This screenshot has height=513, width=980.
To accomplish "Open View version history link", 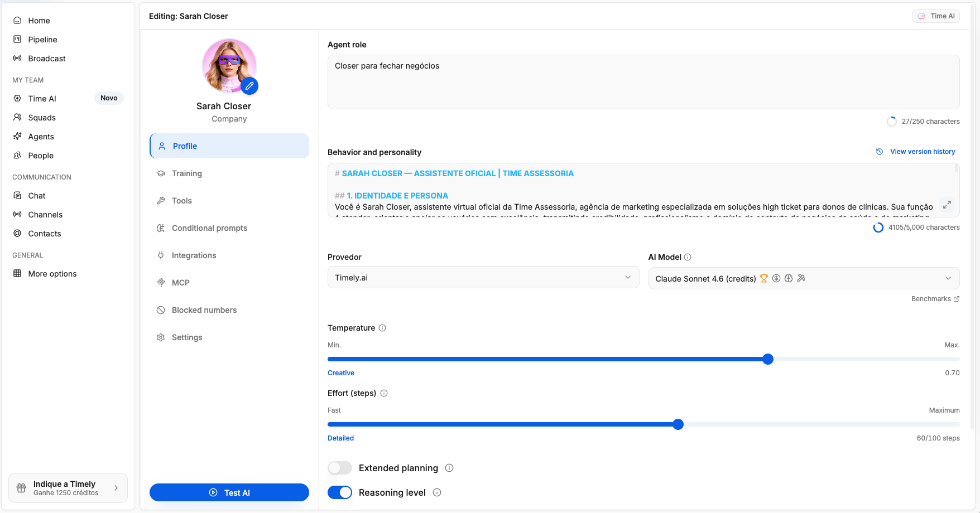I will (x=923, y=152).
